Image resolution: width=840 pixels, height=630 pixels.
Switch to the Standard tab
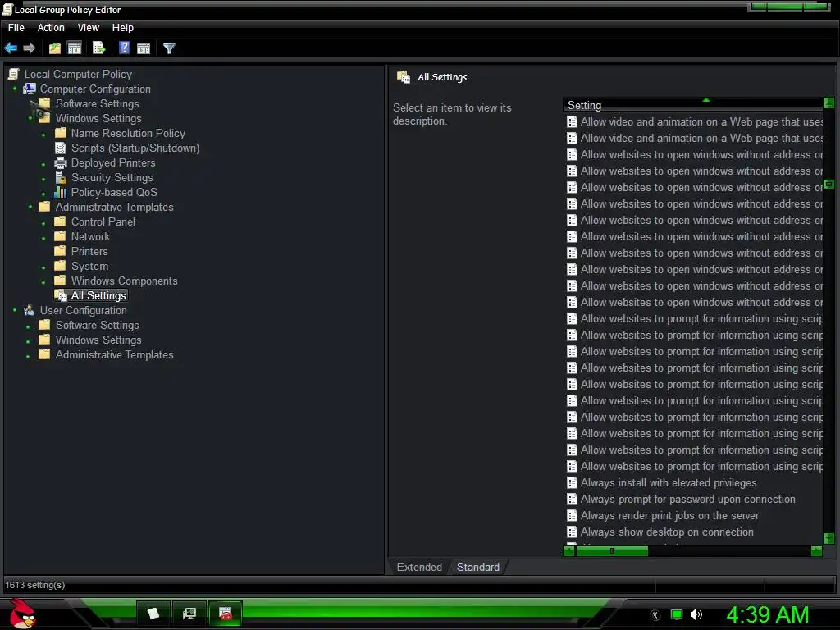pos(478,567)
